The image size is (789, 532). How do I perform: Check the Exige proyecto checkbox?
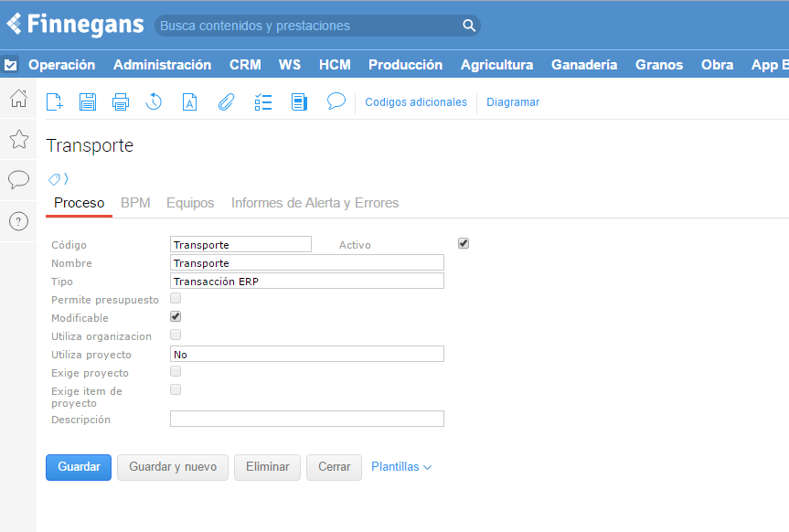[176, 371]
